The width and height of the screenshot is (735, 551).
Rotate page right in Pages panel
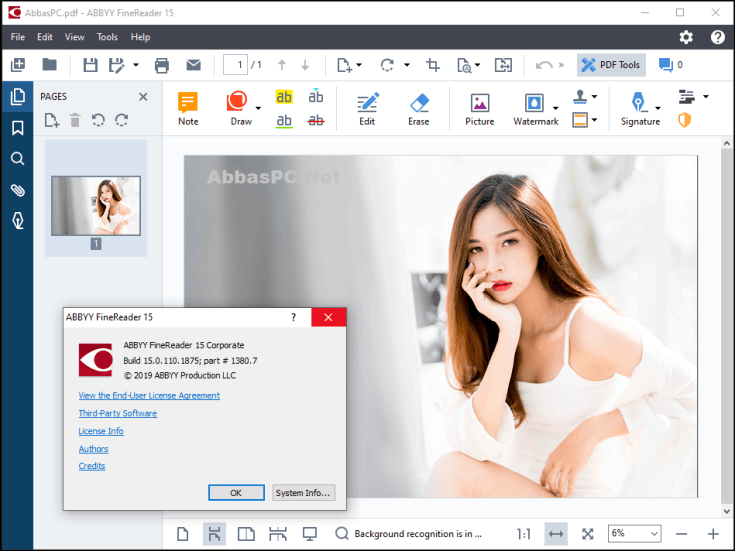pos(122,121)
